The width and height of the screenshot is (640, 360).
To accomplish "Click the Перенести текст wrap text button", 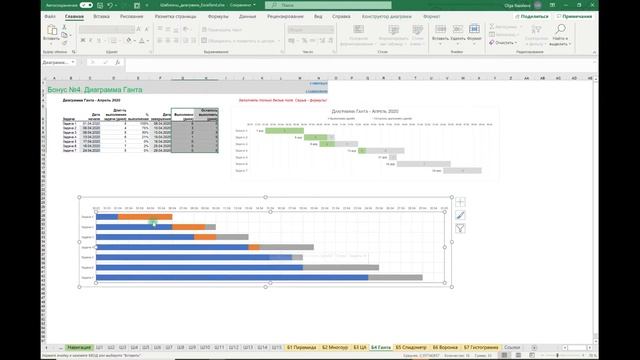I will (222, 29).
